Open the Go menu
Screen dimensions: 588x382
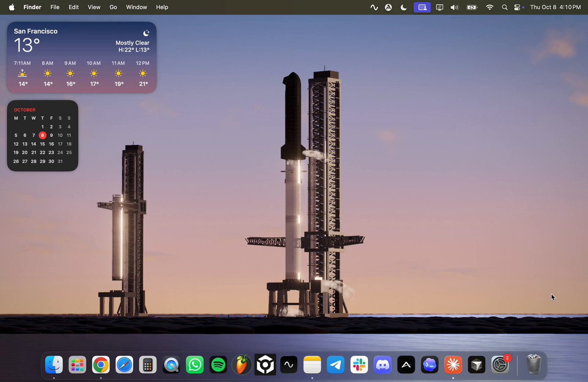(x=113, y=7)
